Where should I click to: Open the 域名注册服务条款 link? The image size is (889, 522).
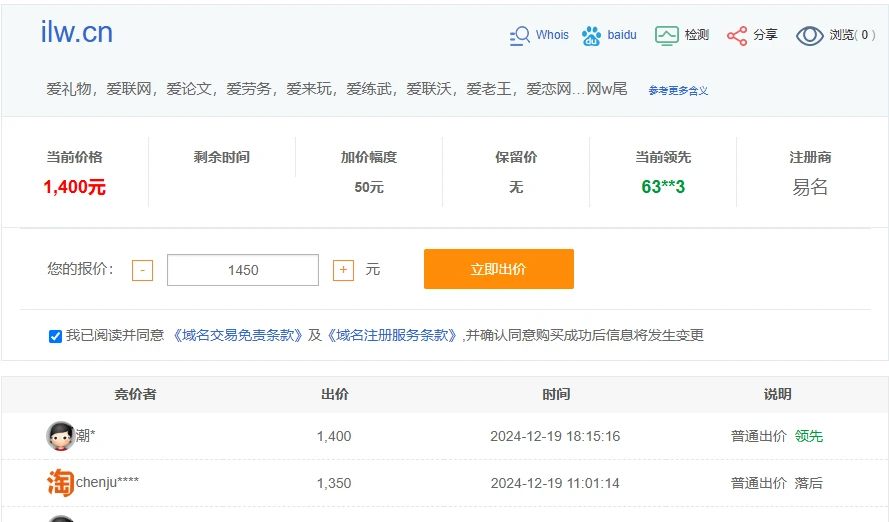tap(392, 336)
